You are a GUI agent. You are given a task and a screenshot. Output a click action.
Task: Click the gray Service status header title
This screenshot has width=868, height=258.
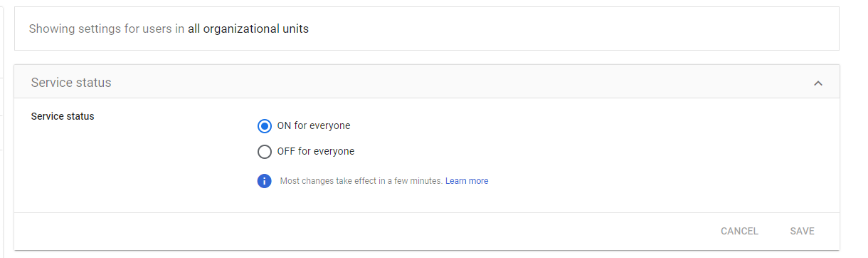pos(71,83)
